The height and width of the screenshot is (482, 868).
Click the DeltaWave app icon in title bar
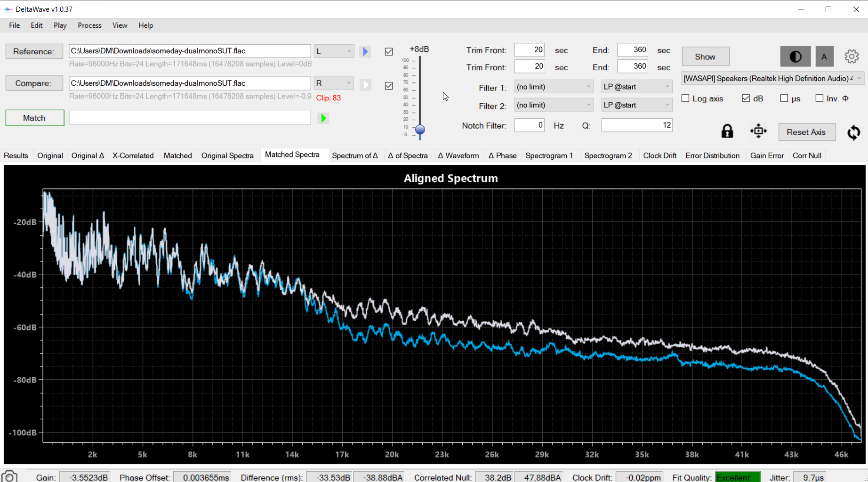pos(8,9)
